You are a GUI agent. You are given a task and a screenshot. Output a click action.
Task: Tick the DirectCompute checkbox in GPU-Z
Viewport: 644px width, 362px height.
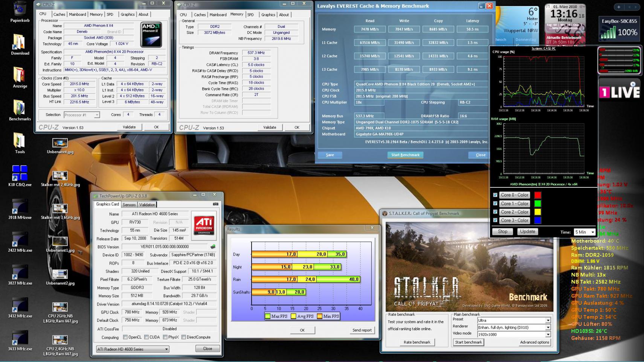tap(184, 337)
